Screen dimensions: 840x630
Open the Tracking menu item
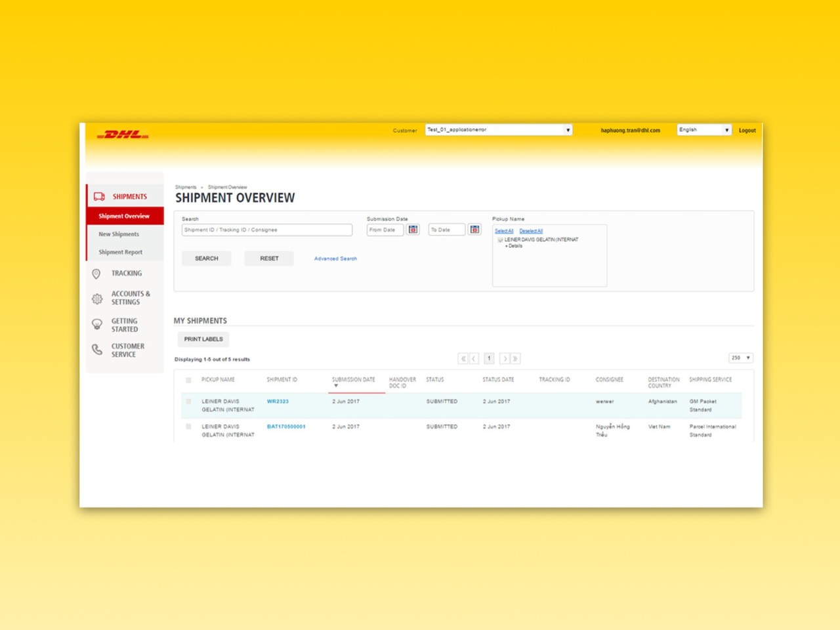coord(127,274)
